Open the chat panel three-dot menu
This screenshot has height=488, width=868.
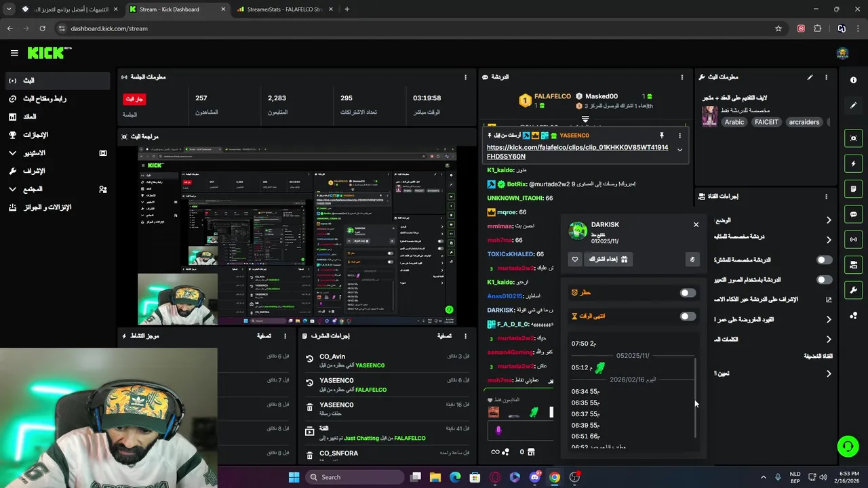(x=682, y=77)
